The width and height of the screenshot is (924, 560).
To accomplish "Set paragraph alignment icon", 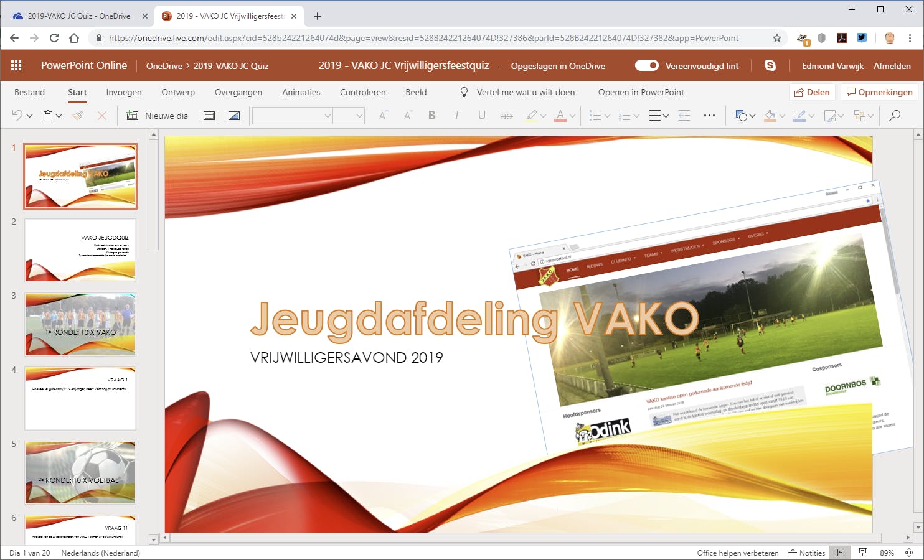I will [654, 116].
